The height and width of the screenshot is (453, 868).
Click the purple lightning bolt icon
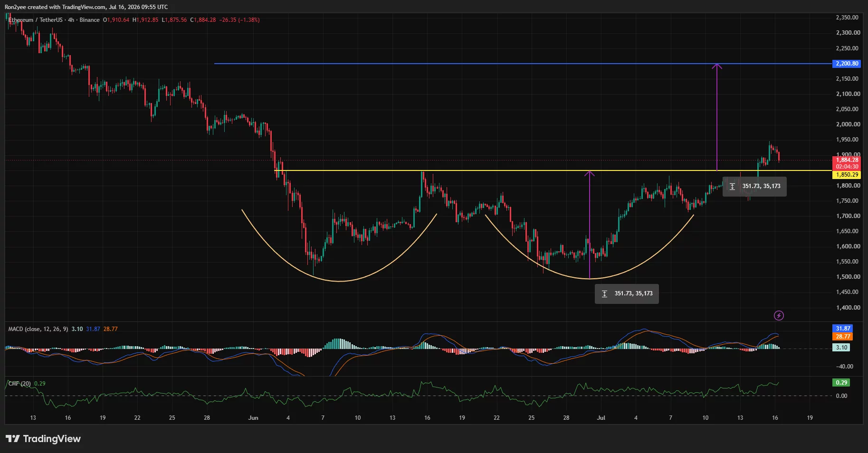pos(779,315)
